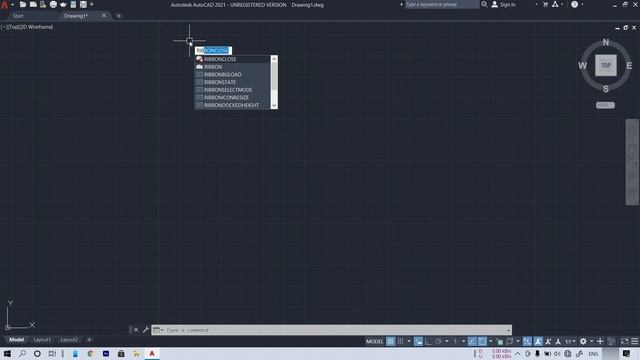Click the magnifier search icon in title bar
Image resolution: width=640 pixels, height=360 pixels.
[484, 4]
